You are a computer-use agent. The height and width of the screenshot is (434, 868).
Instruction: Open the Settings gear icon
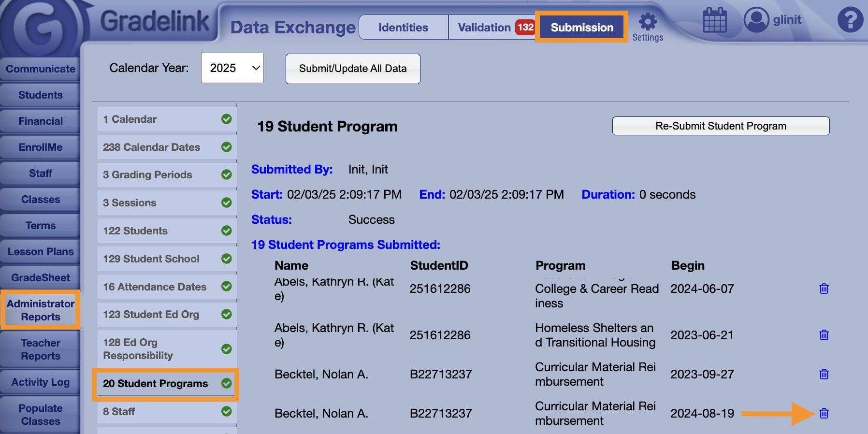(648, 22)
